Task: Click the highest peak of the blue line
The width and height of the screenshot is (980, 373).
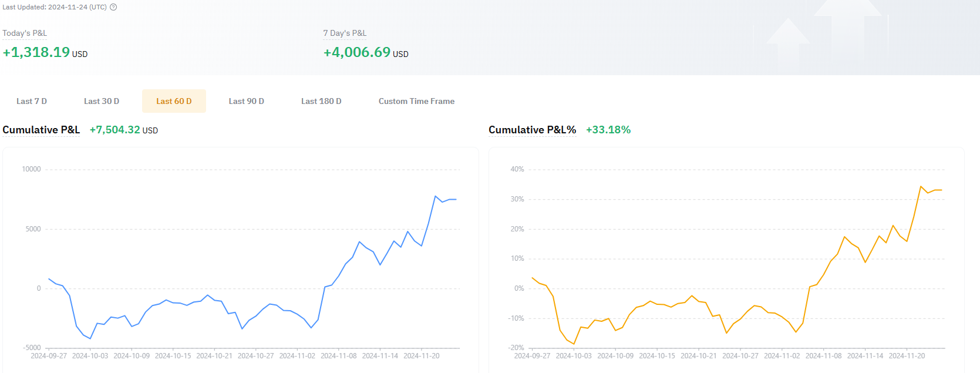Action: coord(436,196)
